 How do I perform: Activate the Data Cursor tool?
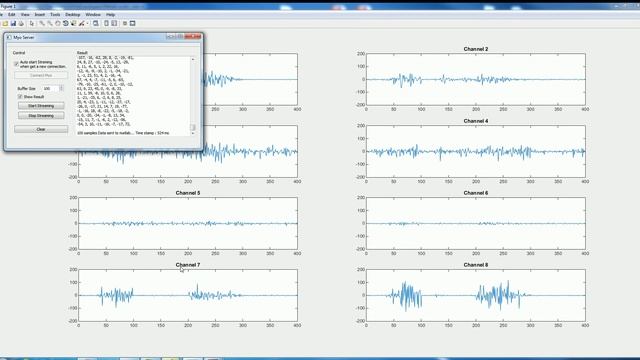[73, 24]
